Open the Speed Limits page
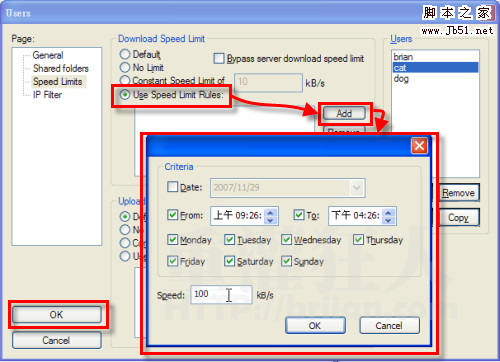This screenshot has height=362, width=500. pyautogui.click(x=58, y=82)
